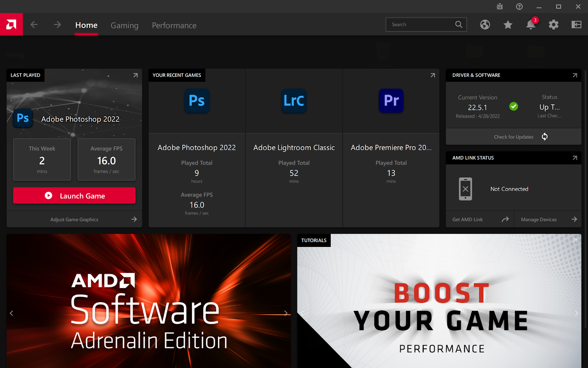The width and height of the screenshot is (588, 368).
Task: Show previous AMD Software banner slide
Action: [x=11, y=313]
